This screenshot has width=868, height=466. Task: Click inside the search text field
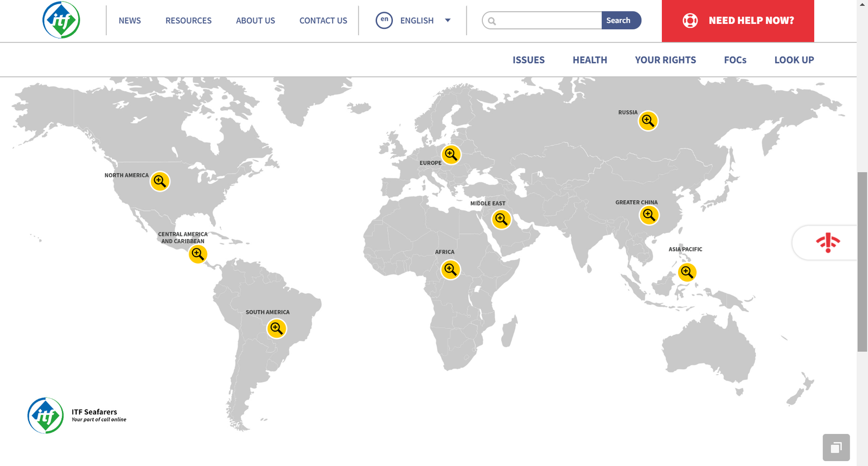(x=548, y=21)
